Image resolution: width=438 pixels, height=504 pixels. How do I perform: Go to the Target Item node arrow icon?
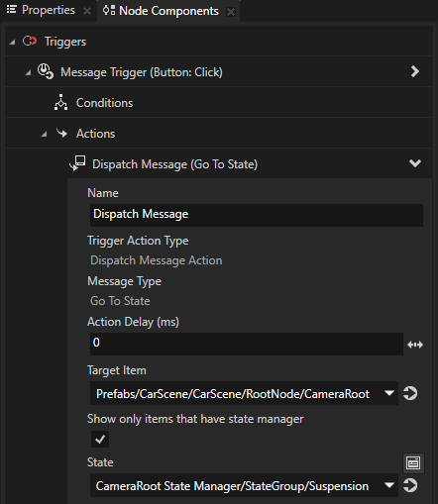point(410,393)
